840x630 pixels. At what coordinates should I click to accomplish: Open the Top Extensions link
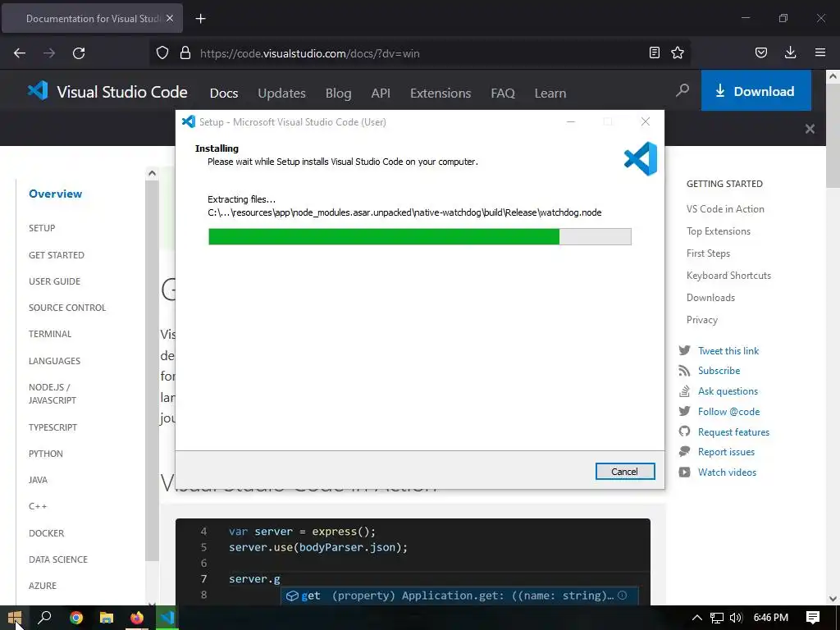click(719, 231)
